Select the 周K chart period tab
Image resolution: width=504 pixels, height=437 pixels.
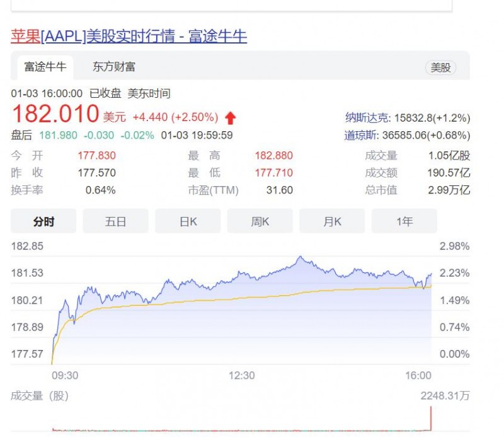pos(260,221)
